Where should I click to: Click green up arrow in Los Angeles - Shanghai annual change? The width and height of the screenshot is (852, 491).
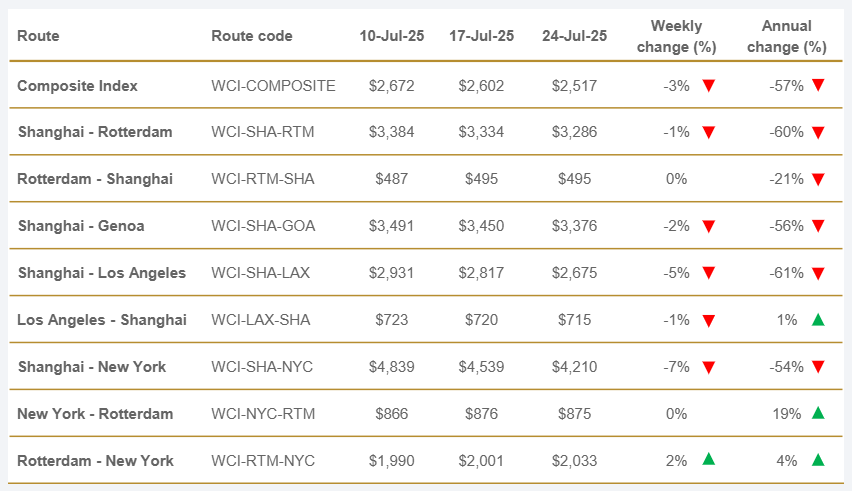tap(817, 320)
